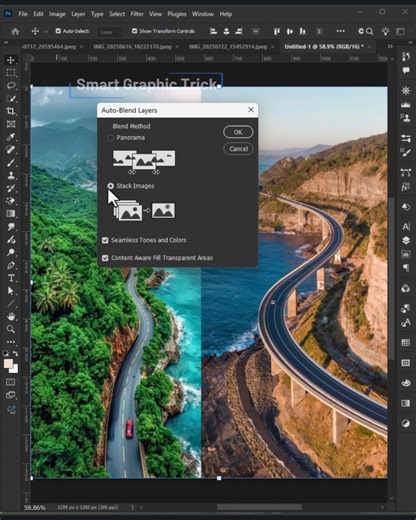Switch to IMG_20250722_15452914.jpeg tab
This screenshot has width=416, height=520.
pyautogui.click(x=228, y=47)
